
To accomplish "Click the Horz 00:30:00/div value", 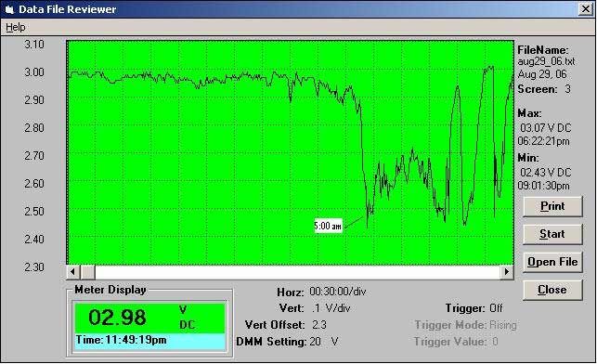I will point(338,292).
